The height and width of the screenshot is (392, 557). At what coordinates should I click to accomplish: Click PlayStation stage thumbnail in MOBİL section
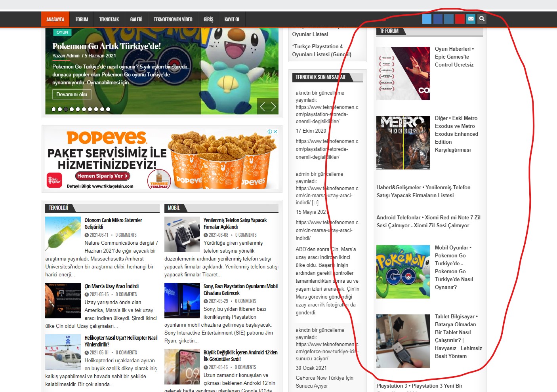pyautogui.click(x=182, y=301)
